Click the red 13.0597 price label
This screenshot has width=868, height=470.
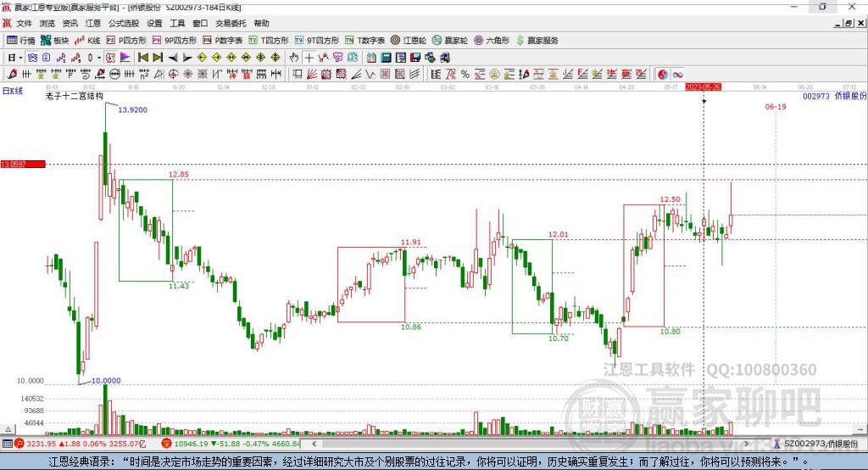pos(23,164)
